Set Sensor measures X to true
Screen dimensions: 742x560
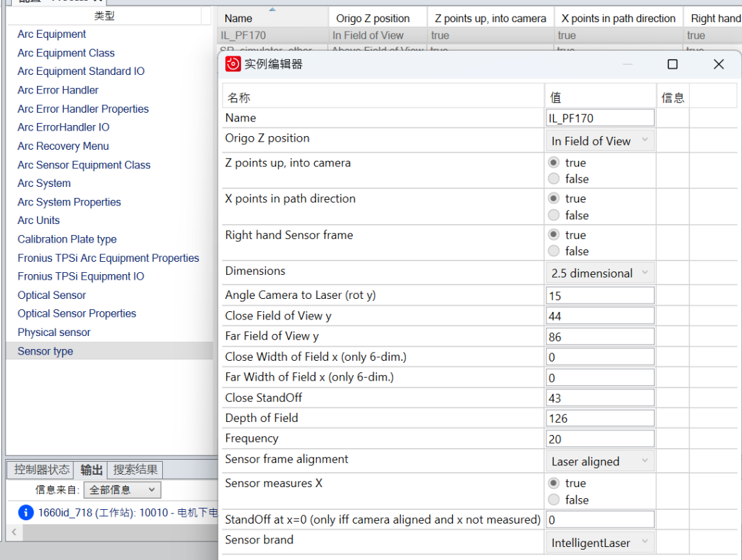click(553, 483)
